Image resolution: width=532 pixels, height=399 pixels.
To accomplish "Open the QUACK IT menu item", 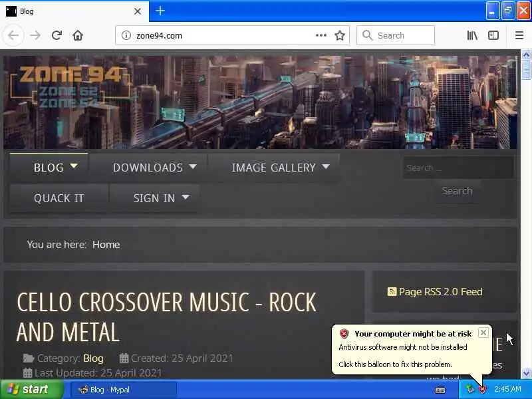I will pyautogui.click(x=59, y=198).
